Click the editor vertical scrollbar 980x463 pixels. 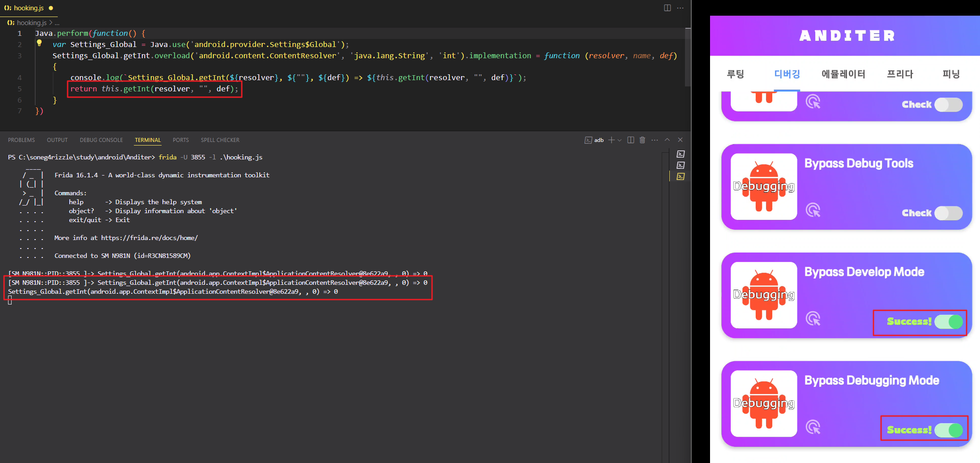pyautogui.click(x=688, y=57)
